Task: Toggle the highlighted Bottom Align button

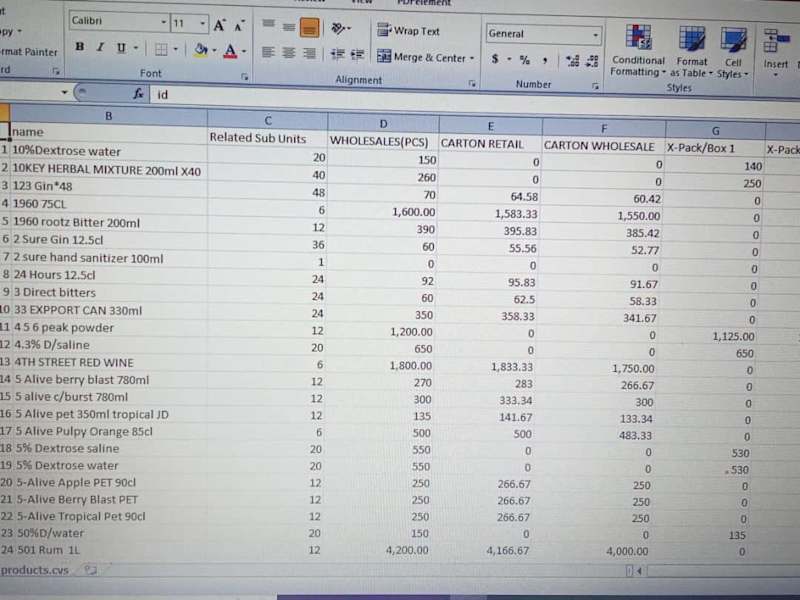Action: pyautogui.click(x=309, y=28)
